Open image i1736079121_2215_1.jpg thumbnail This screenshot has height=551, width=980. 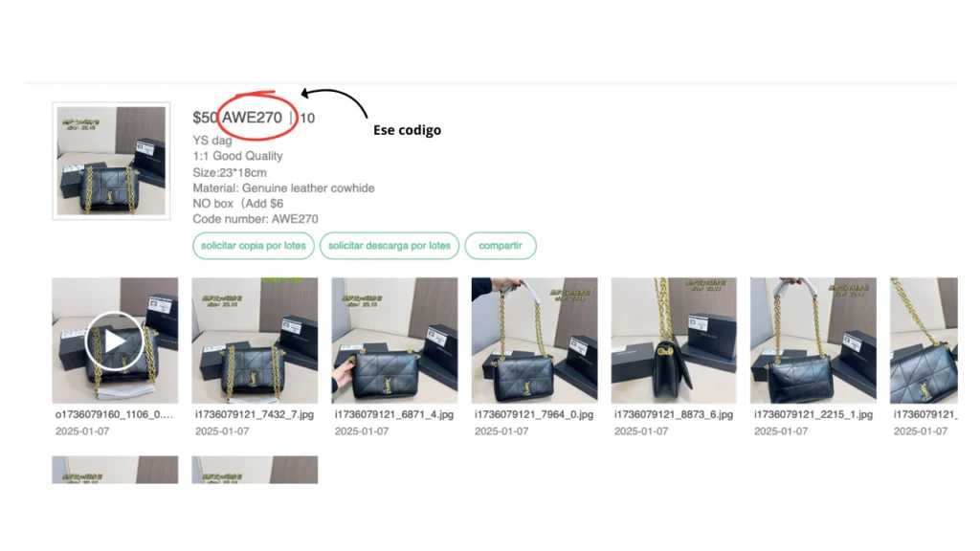pyautogui.click(x=813, y=342)
